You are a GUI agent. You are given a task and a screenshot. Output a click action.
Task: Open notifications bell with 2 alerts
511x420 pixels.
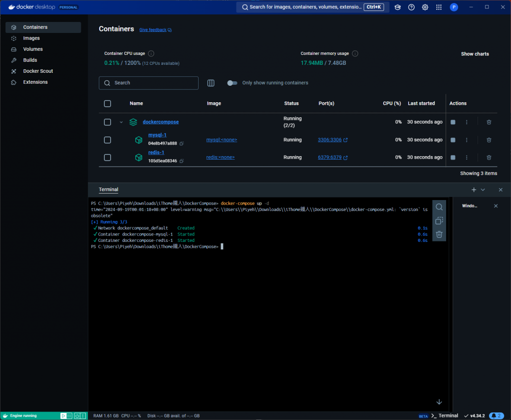point(497,416)
